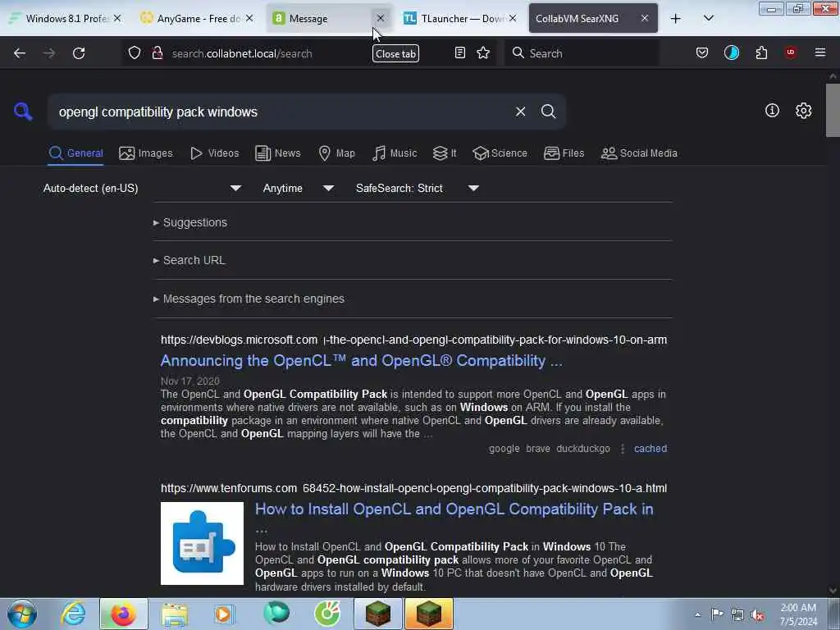Open Announcing the OpenCL and OpenGL Compatibility result
This screenshot has width=840, height=630.
click(x=362, y=361)
